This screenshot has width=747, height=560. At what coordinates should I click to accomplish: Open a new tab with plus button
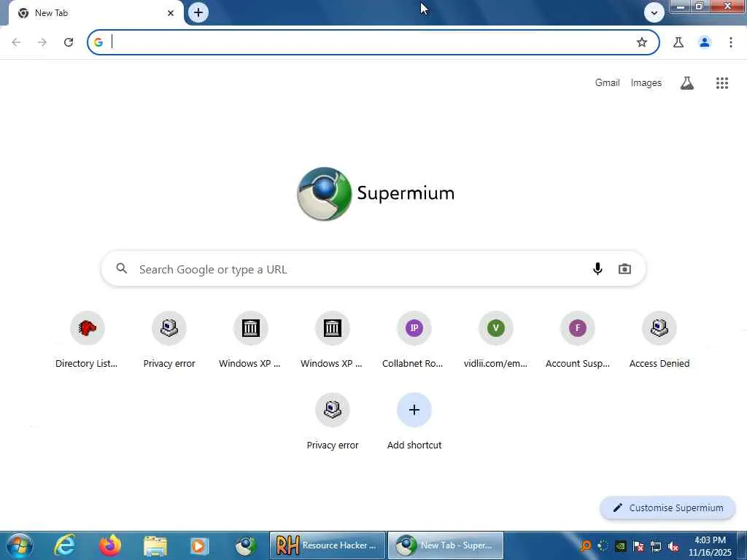[x=198, y=12]
